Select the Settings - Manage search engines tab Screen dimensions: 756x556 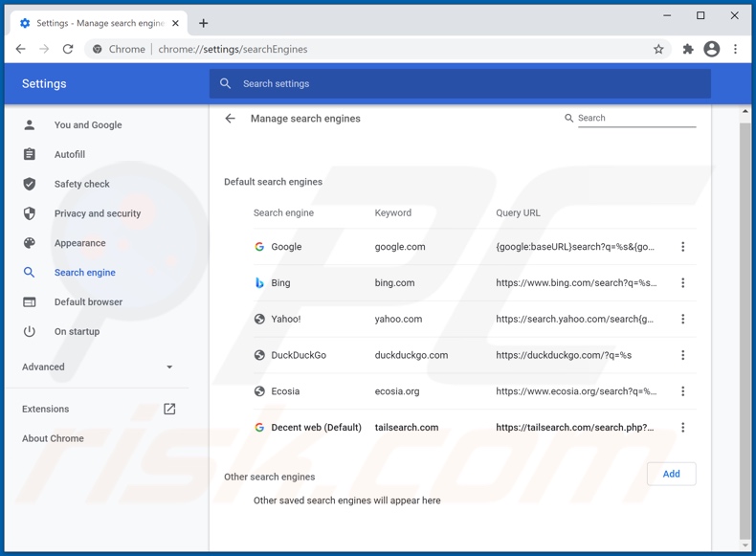point(99,23)
